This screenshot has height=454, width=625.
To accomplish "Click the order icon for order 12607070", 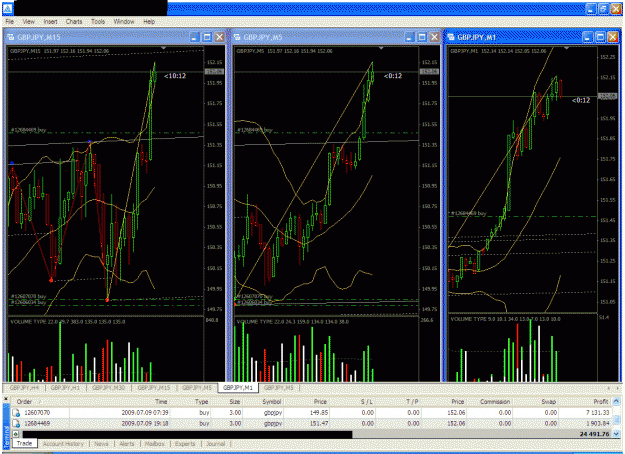I will click(x=16, y=413).
